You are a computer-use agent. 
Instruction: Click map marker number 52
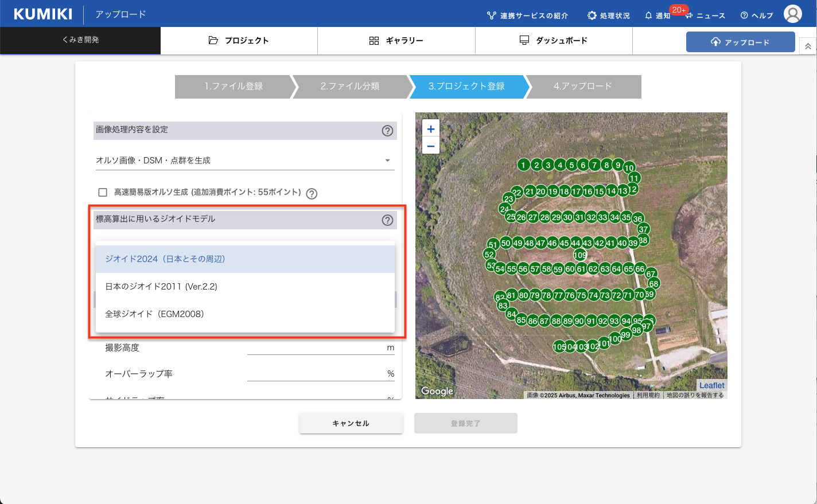click(489, 255)
